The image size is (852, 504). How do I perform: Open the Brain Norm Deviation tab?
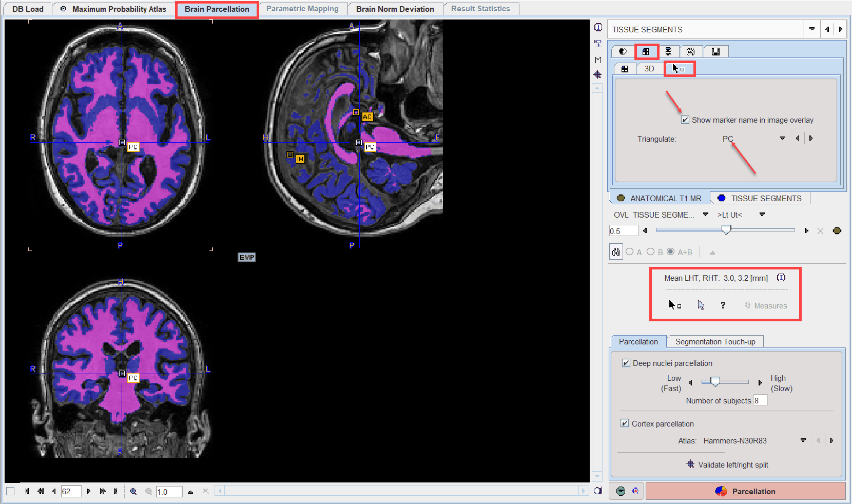click(x=395, y=9)
